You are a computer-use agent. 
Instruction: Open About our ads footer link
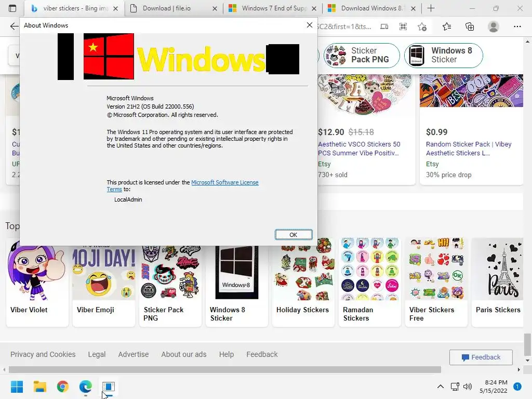pos(184,354)
